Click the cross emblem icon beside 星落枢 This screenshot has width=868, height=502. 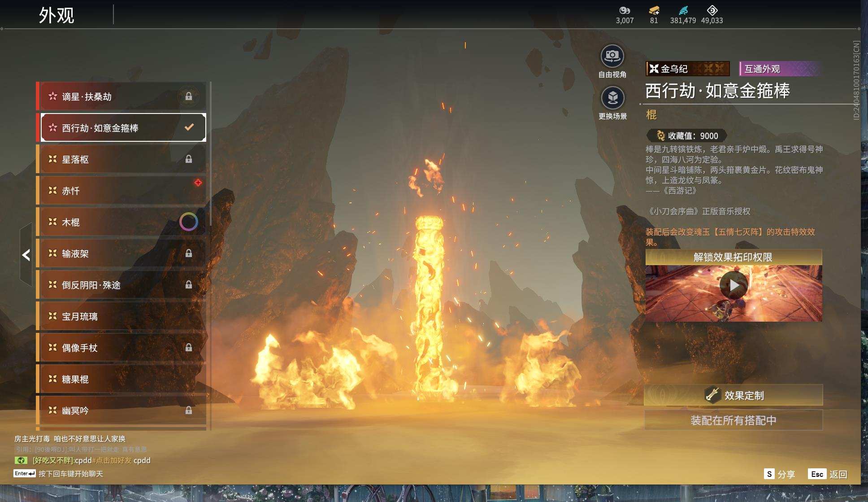click(53, 159)
